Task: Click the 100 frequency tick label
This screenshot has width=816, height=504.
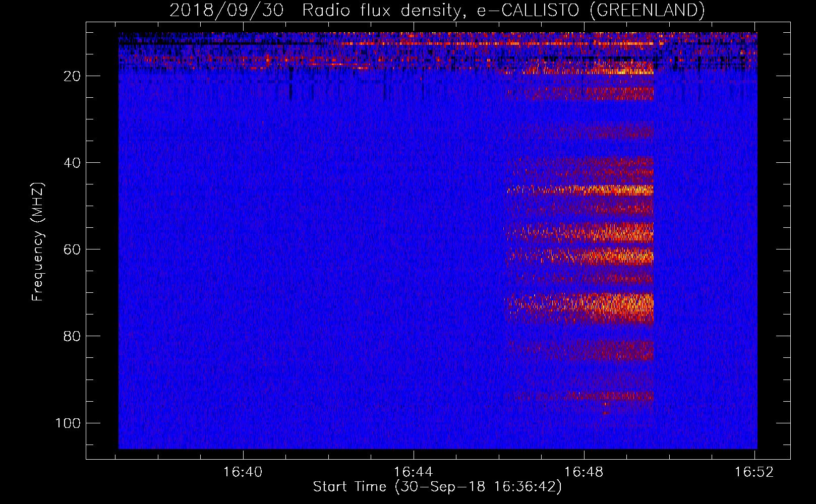Action: (68, 423)
